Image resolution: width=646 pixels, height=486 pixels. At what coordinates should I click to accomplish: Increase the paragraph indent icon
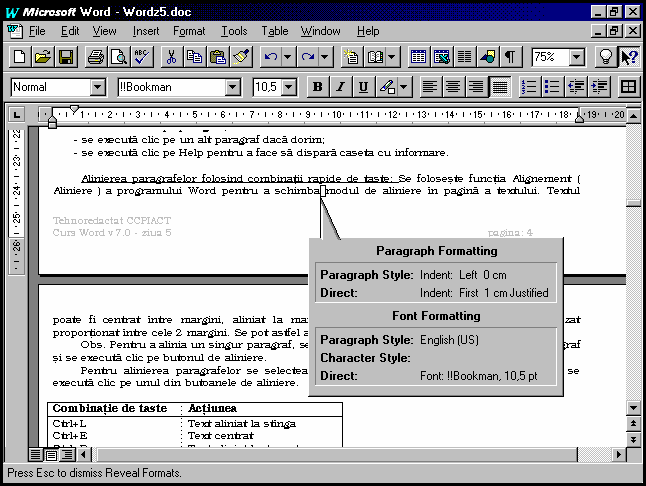(x=599, y=87)
